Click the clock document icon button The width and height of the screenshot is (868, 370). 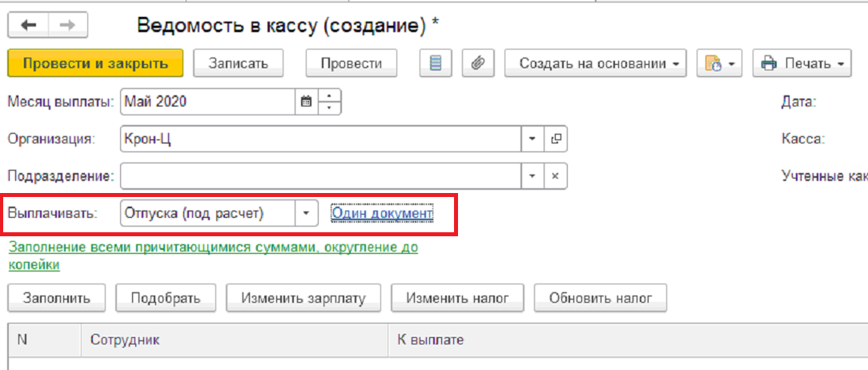(x=719, y=63)
